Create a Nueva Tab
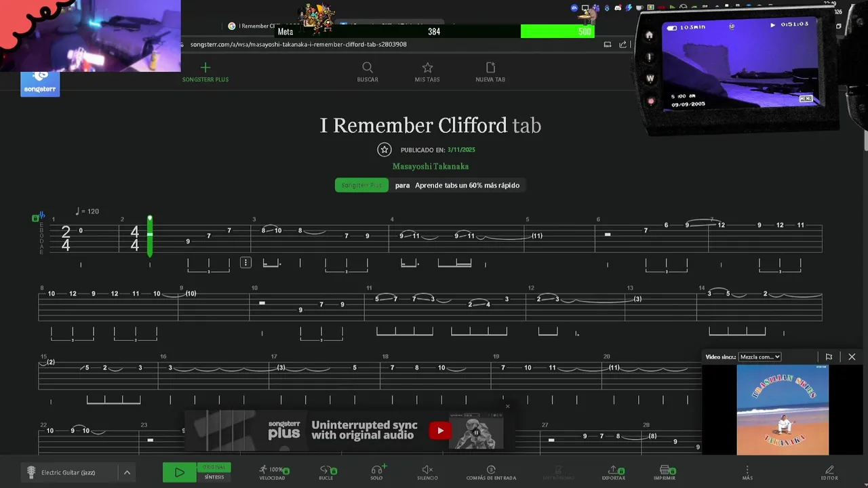The image size is (868, 488). tap(490, 73)
